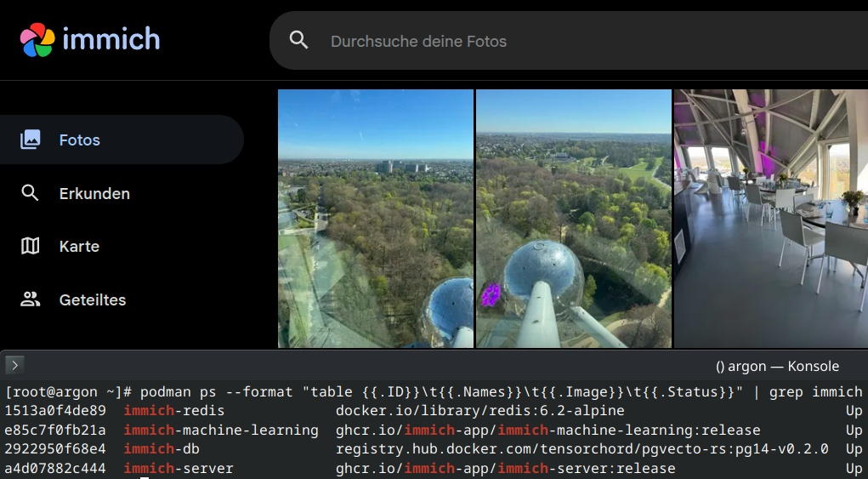868x479 pixels.
Task: Click the 'argon — Konsole' window title
Action: tap(777, 367)
